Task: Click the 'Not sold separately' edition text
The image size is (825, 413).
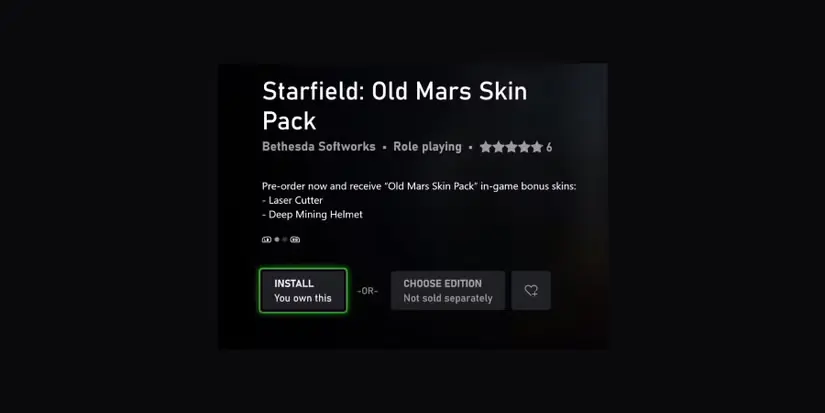Action: 448,298
